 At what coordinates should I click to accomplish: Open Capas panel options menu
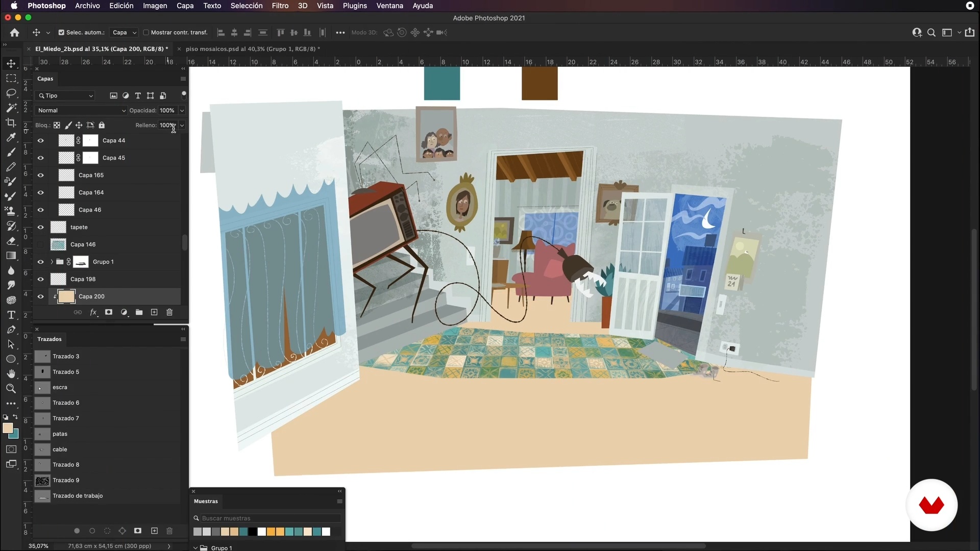tap(183, 79)
